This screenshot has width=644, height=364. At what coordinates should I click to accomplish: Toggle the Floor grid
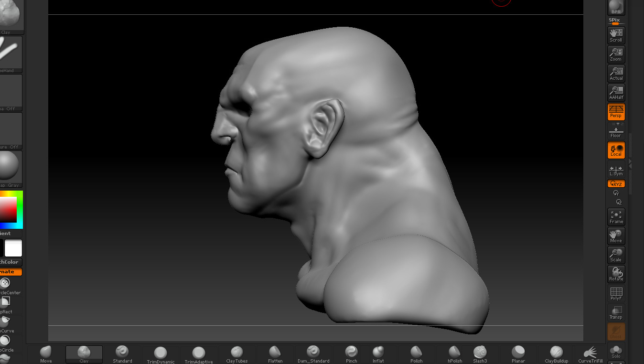[616, 130]
